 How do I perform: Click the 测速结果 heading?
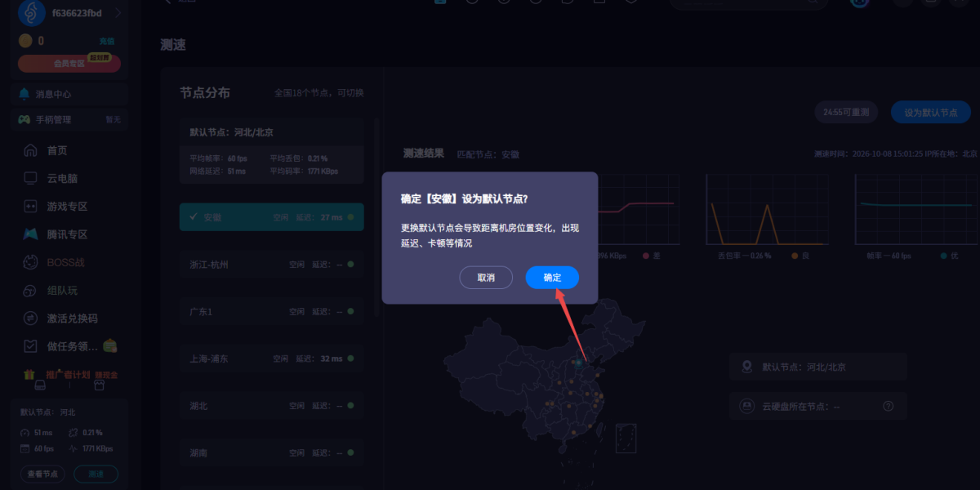[x=424, y=153]
